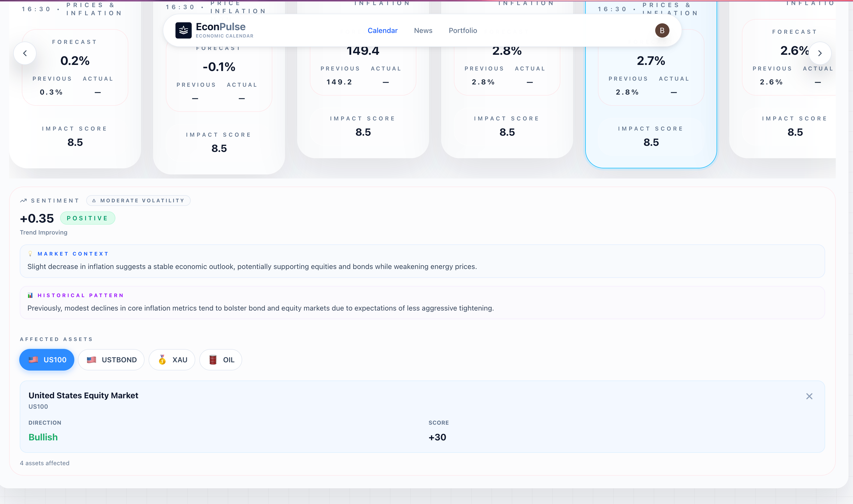Image resolution: width=853 pixels, height=504 pixels.
Task: Click the gold medal icon in XAU chip
Action: click(162, 360)
